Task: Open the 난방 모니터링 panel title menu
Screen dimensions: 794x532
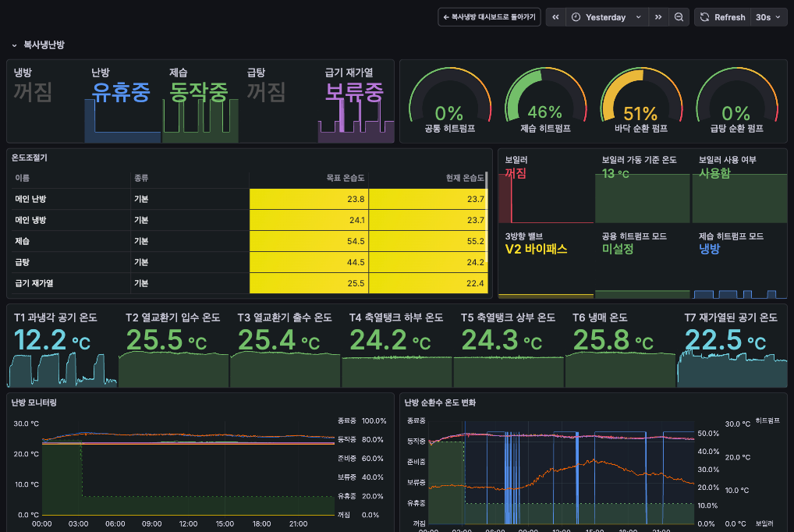Action: coord(34,403)
